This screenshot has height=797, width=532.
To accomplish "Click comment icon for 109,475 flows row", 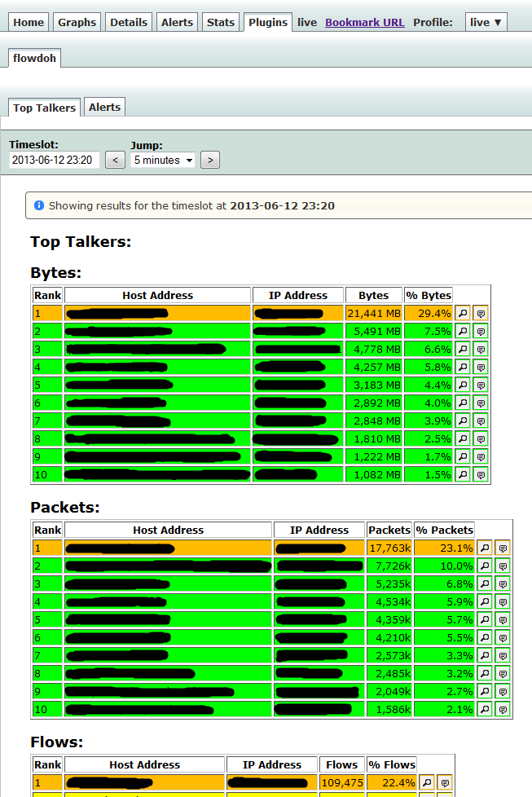I will click(x=445, y=783).
